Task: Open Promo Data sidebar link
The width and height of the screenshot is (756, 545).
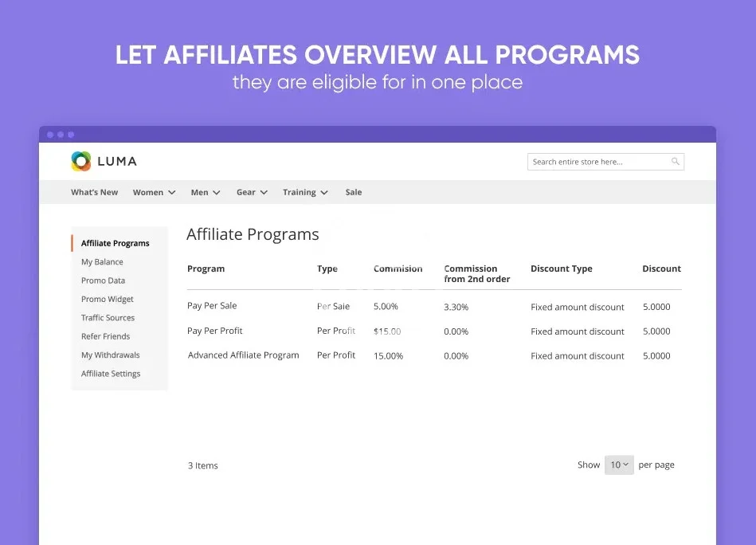Action: tap(103, 280)
